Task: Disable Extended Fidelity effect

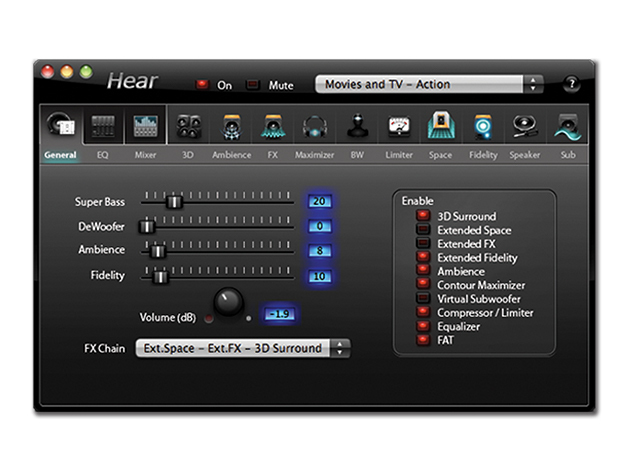Action: pos(423,256)
